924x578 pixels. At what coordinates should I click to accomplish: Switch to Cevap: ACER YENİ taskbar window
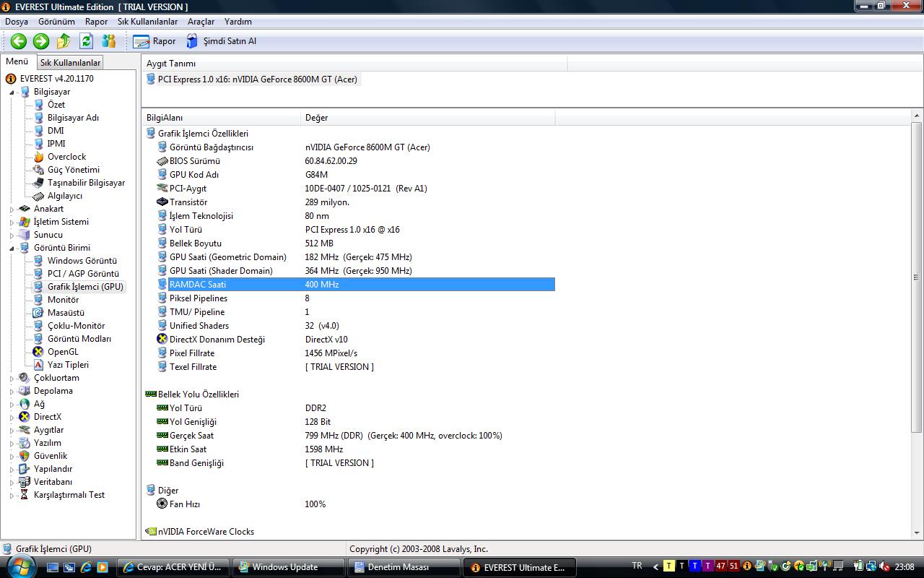coord(174,567)
